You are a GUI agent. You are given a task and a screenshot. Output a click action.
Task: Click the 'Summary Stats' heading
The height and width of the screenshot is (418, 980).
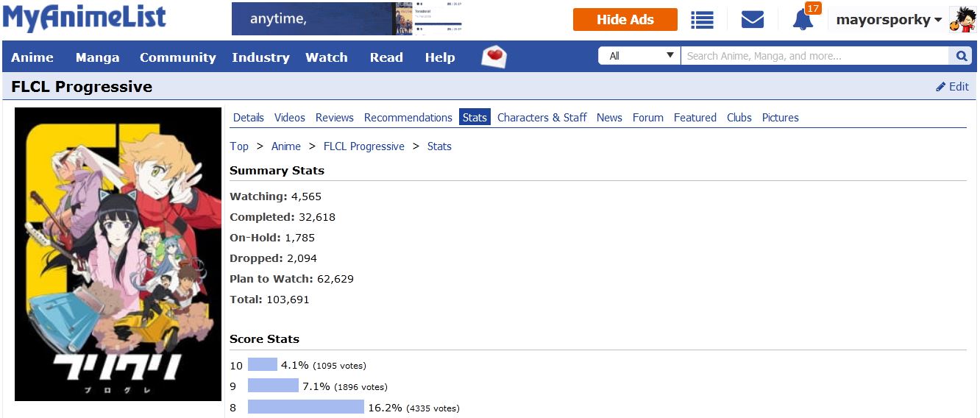coord(277,170)
